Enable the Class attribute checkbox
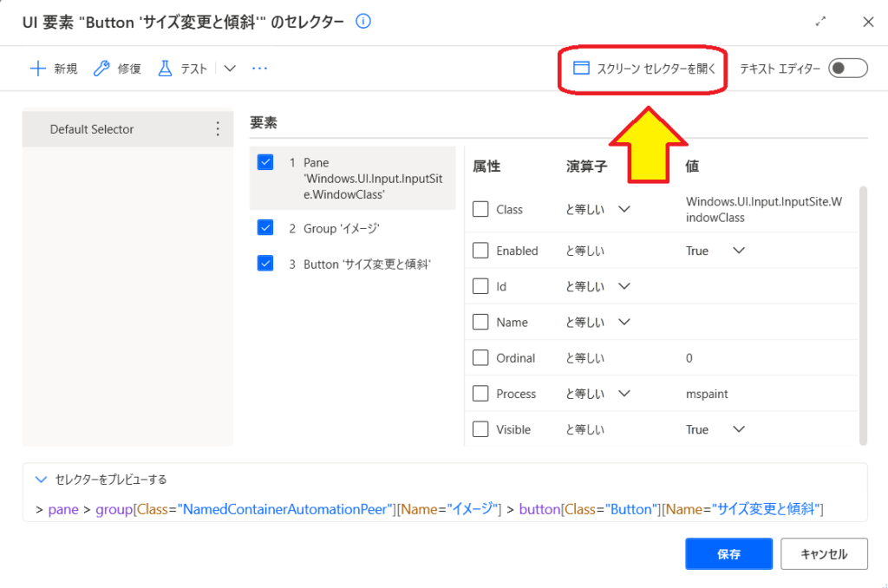 point(480,209)
